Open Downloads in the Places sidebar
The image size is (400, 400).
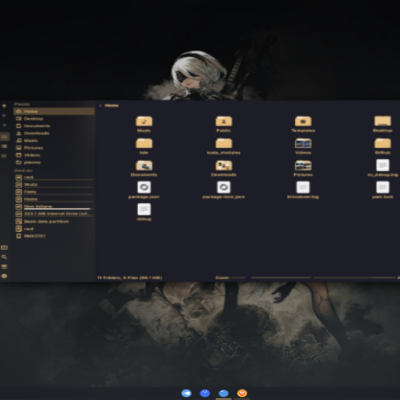coord(54,133)
